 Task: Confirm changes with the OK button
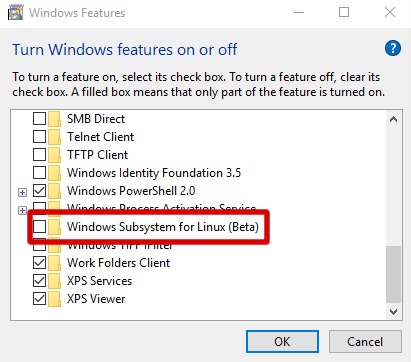point(282,341)
